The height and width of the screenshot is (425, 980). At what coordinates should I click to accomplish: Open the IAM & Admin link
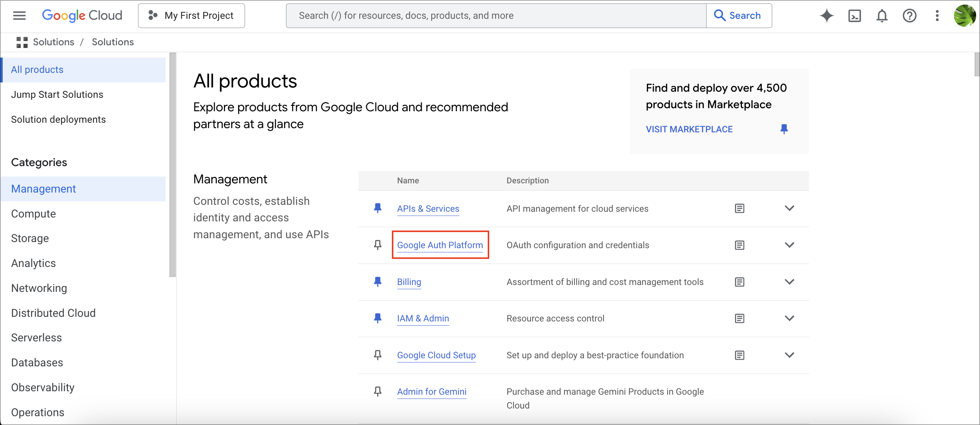423,318
